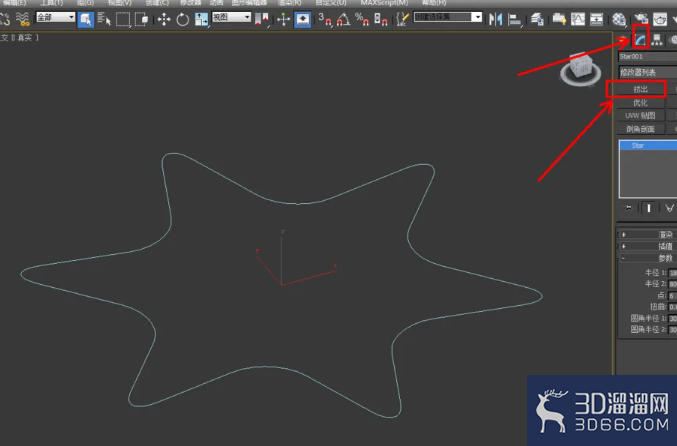
Task: Click Make Unique icon
Action: (669, 208)
